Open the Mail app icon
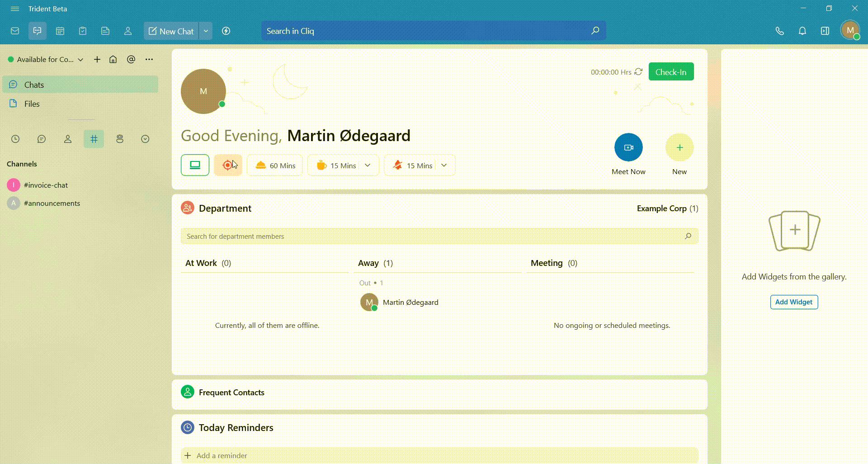868x464 pixels. click(x=15, y=31)
